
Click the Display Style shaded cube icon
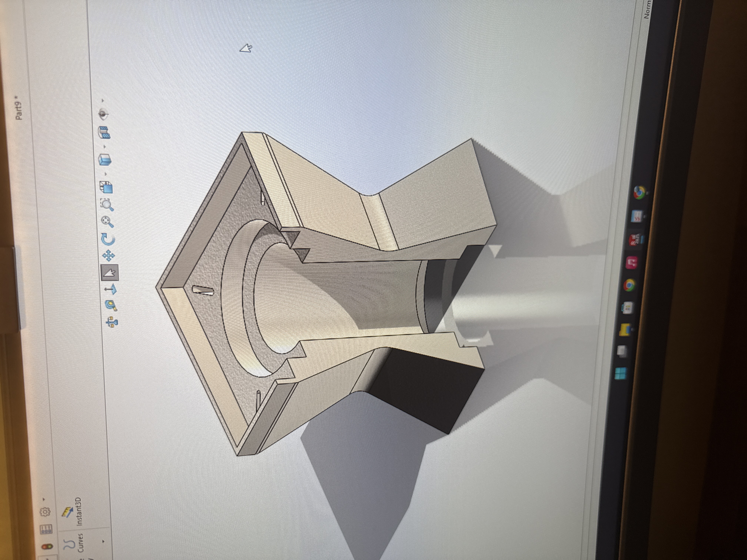point(105,160)
